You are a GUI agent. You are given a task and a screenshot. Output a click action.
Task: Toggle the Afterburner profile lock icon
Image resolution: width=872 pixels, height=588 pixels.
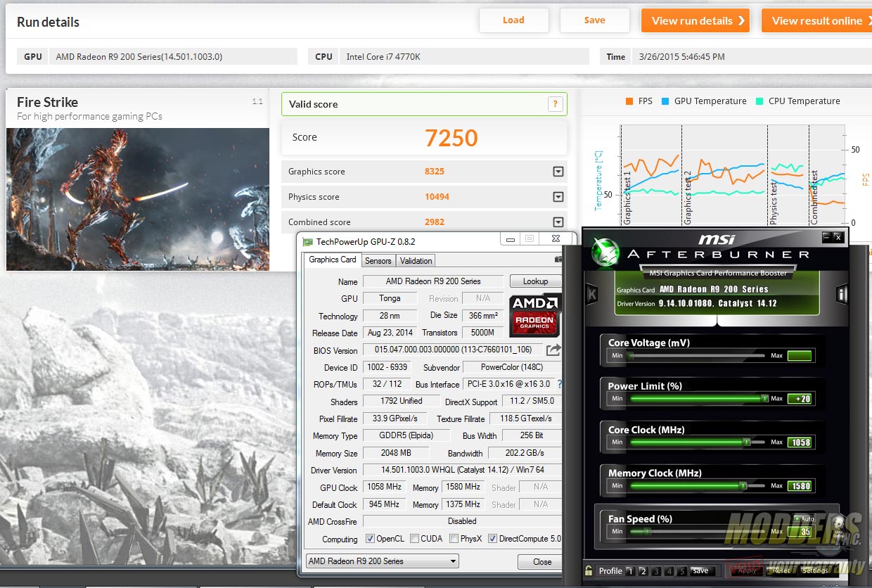click(589, 570)
